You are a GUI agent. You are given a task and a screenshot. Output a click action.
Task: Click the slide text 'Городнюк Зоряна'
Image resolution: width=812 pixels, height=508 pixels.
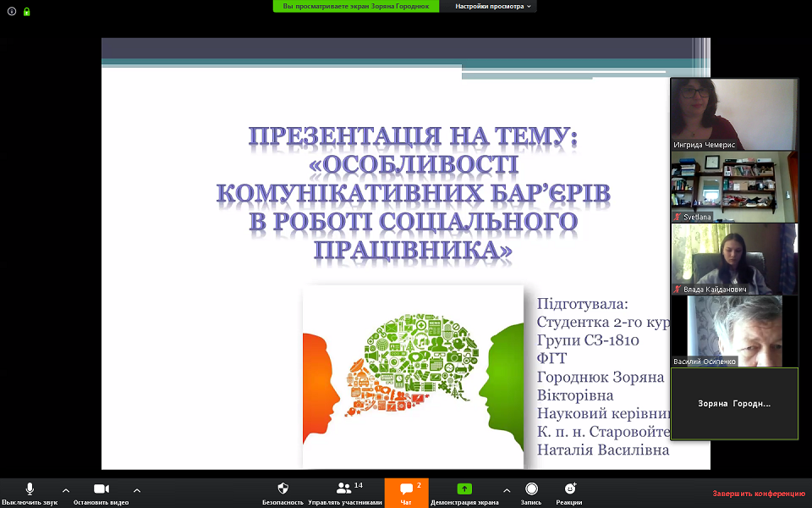point(601,377)
